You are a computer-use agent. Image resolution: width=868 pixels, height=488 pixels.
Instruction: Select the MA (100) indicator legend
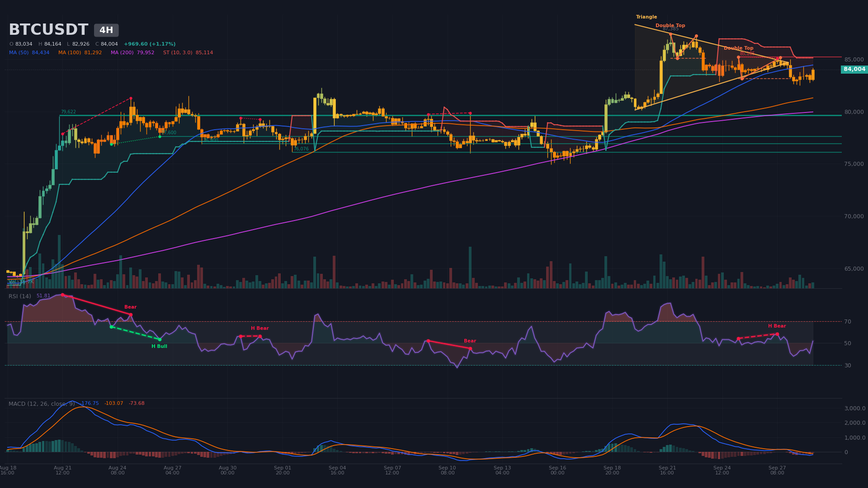[80, 53]
